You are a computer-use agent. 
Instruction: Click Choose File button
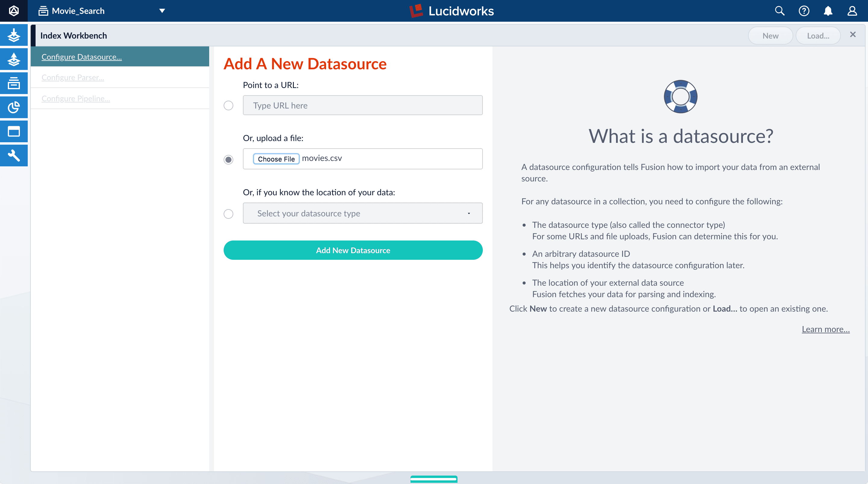click(x=276, y=159)
